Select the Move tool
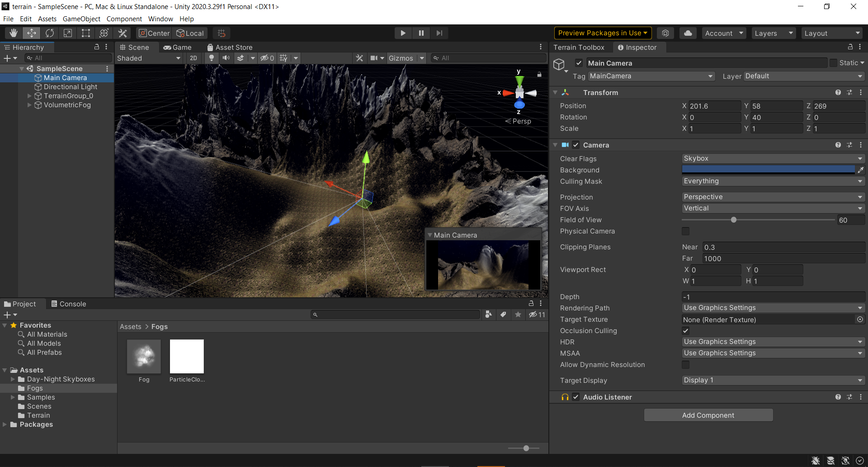The image size is (868, 467). point(32,33)
